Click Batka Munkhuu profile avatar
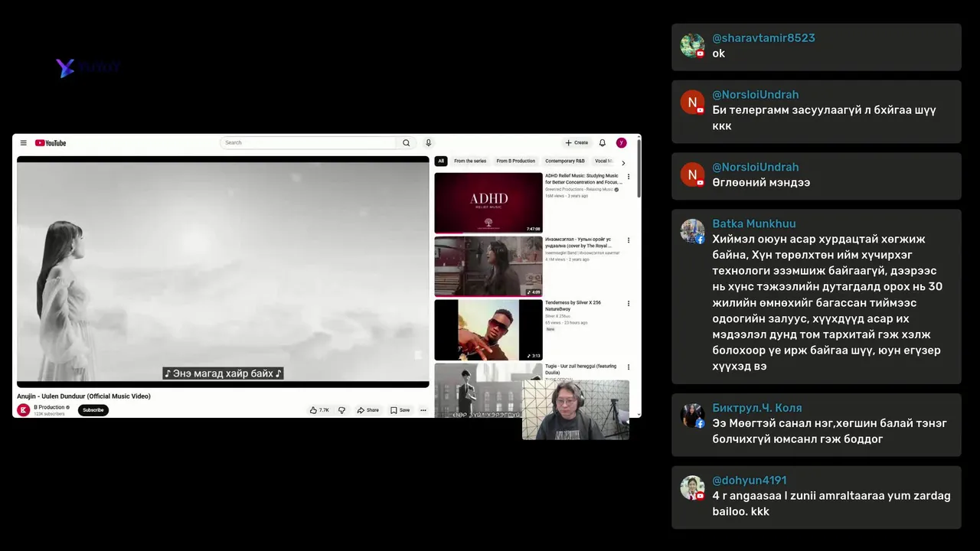 [x=692, y=231]
